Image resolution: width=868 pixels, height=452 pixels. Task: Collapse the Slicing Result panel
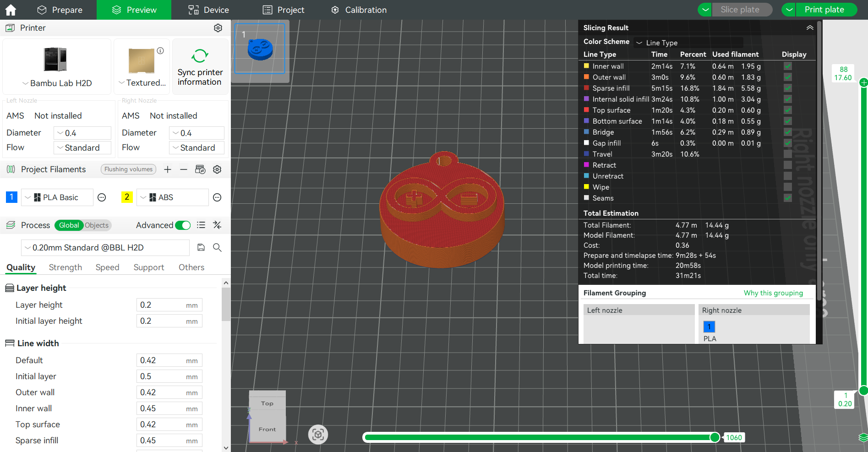(810, 28)
